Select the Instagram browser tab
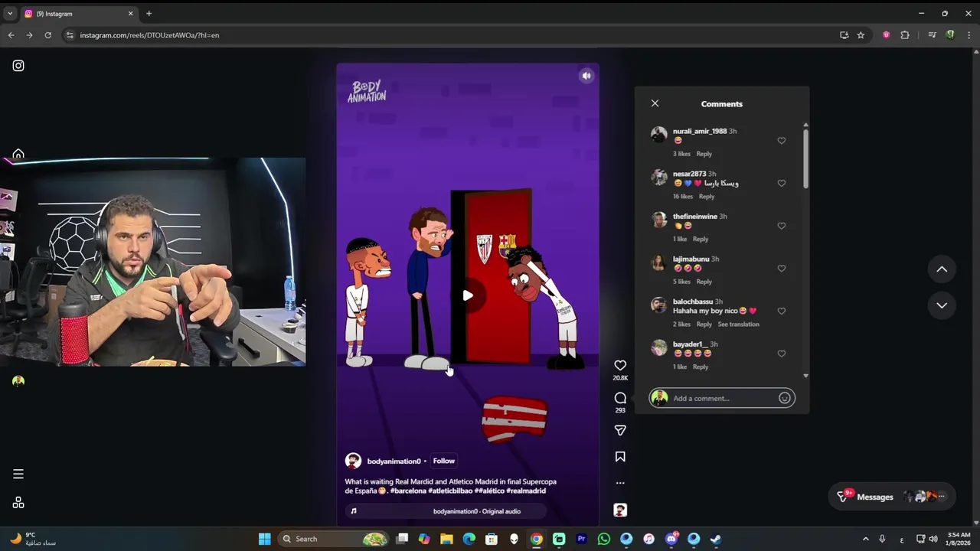Image resolution: width=980 pixels, height=551 pixels. click(x=79, y=14)
